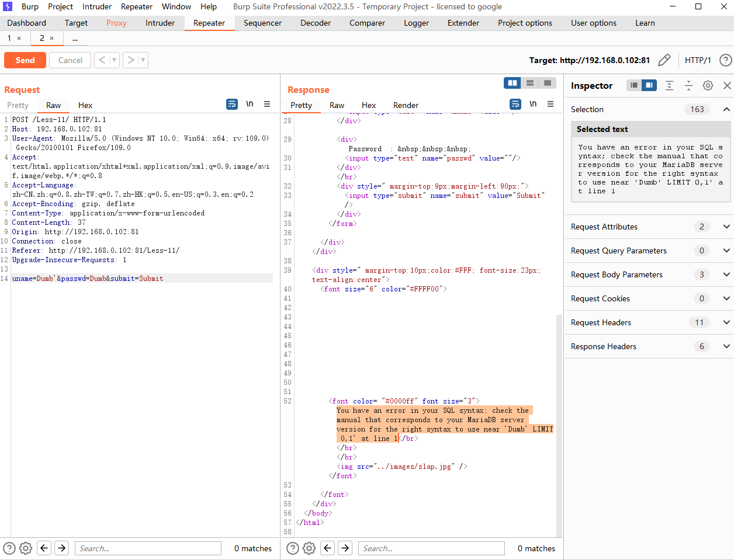Focus the response search input field
This screenshot has height=560, width=734.
[x=431, y=548]
